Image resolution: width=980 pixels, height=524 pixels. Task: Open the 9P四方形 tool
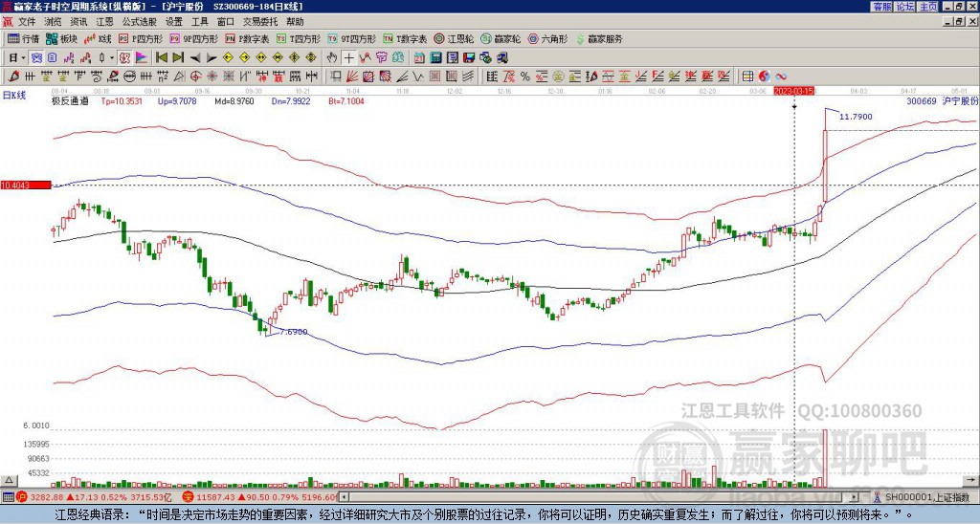tap(193, 38)
